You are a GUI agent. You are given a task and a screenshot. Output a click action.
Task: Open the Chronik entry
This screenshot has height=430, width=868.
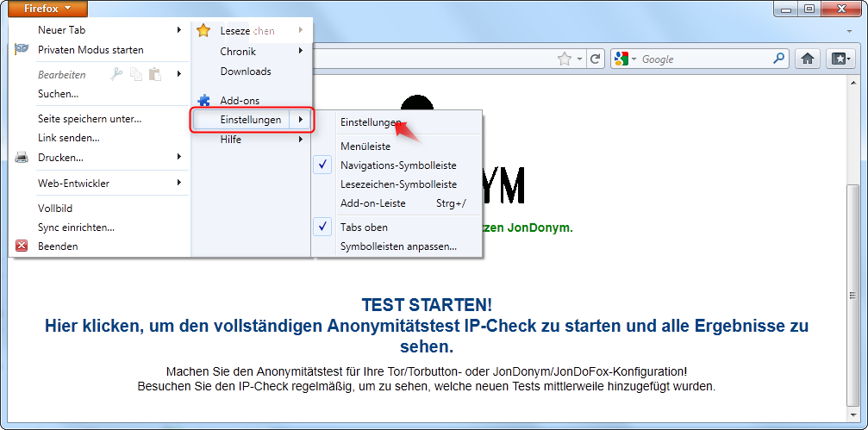(x=238, y=52)
